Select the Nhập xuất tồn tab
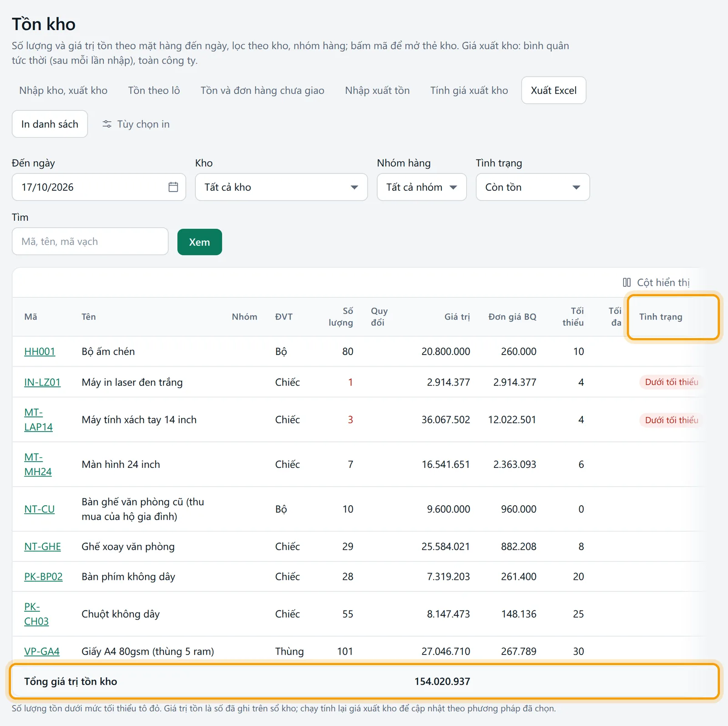This screenshot has width=728, height=726. point(377,91)
